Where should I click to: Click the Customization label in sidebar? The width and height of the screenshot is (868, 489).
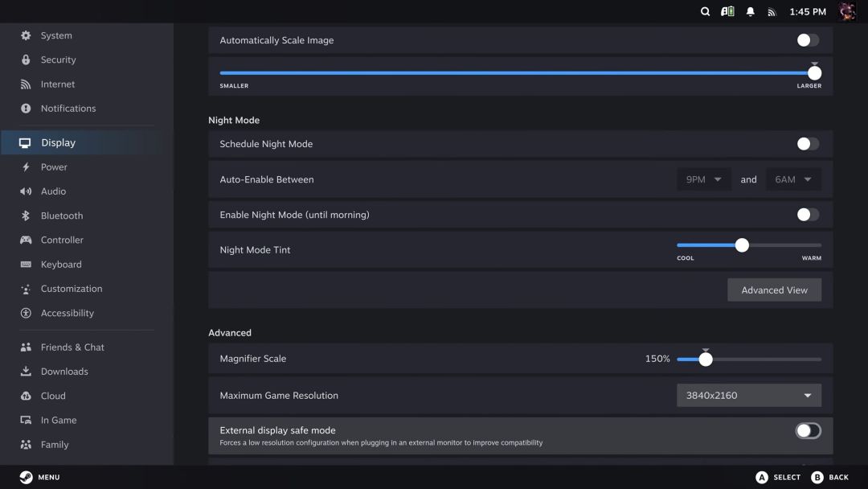(72, 289)
